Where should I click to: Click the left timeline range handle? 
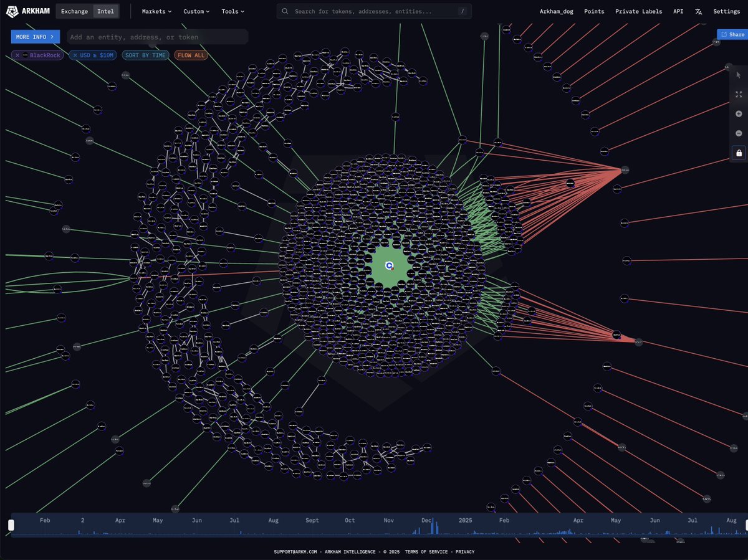pos(11,525)
